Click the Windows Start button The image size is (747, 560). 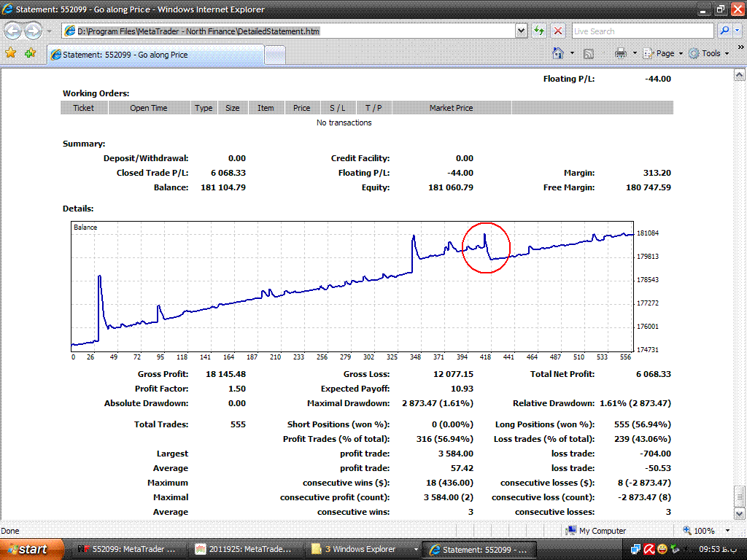tap(31, 549)
